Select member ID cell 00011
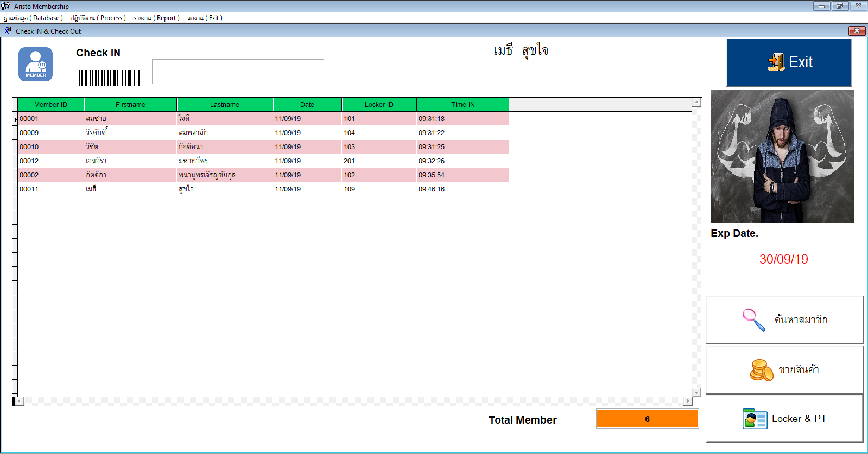The height and width of the screenshot is (454, 868). click(51, 189)
